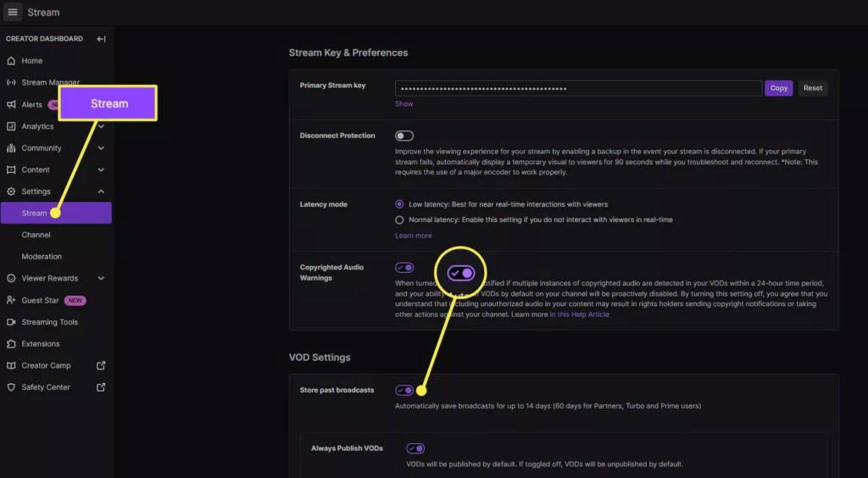
Task: Click the Guest Star person icon
Action: click(x=11, y=300)
